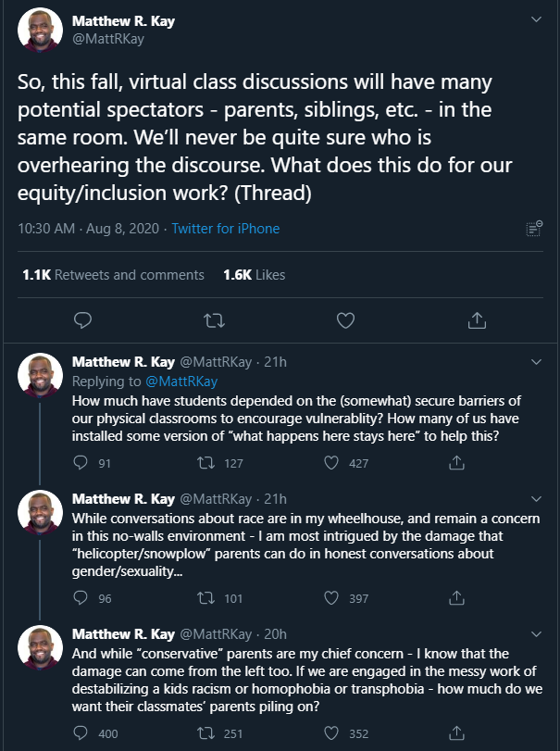Like the reply with 427 likes

point(331,463)
